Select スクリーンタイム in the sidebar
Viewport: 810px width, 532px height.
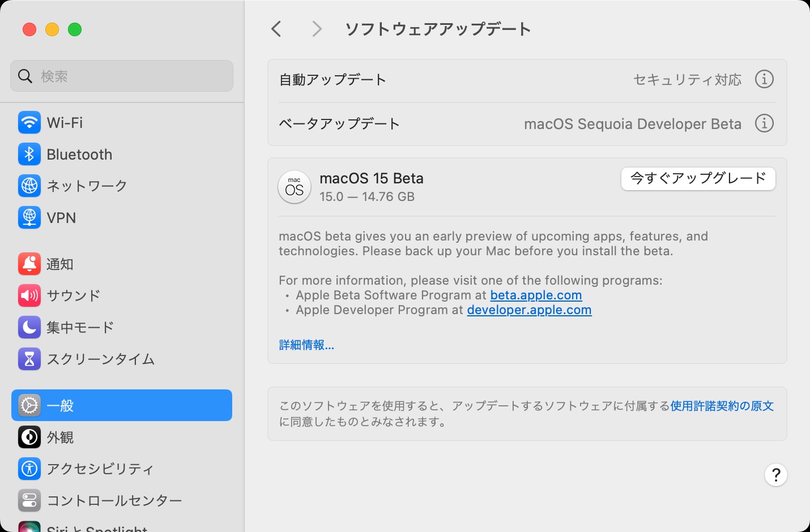[x=122, y=359]
